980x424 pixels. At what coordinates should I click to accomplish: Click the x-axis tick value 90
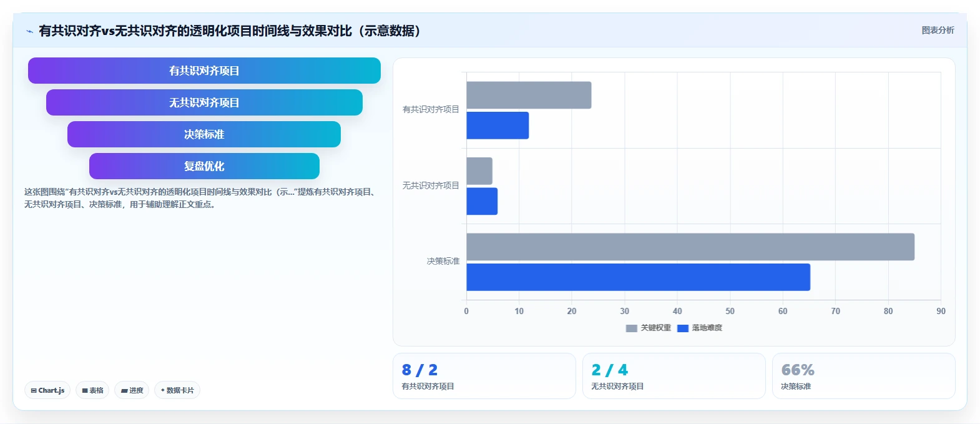(x=941, y=311)
